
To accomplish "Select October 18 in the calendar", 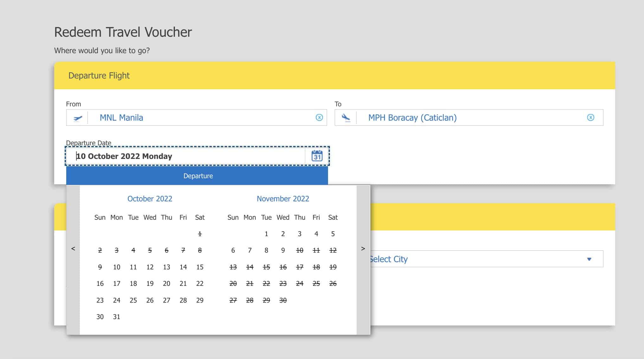I will (x=133, y=283).
